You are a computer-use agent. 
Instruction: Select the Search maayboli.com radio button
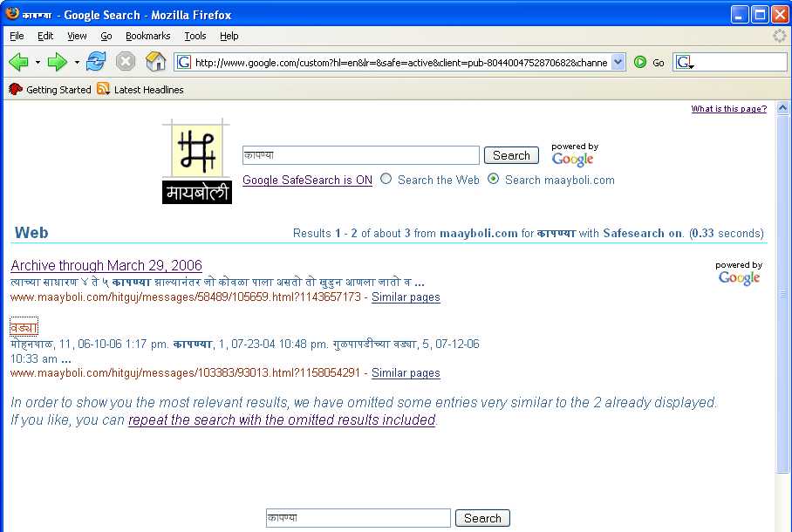point(493,179)
